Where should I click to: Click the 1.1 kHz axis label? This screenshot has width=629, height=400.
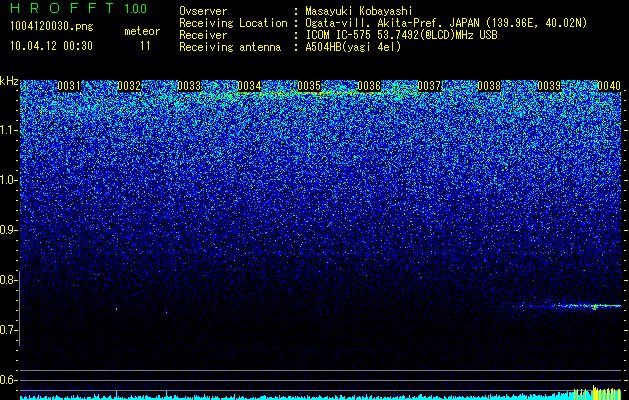[x=8, y=130]
